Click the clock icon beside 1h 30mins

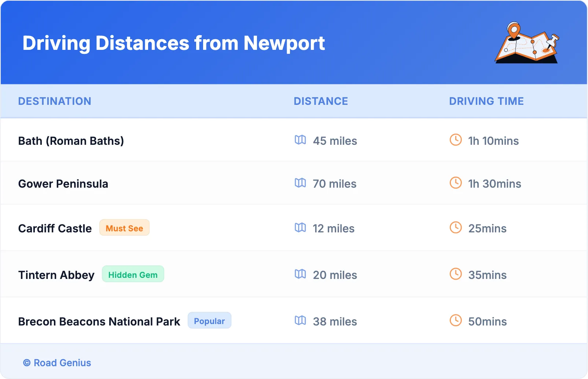click(456, 183)
